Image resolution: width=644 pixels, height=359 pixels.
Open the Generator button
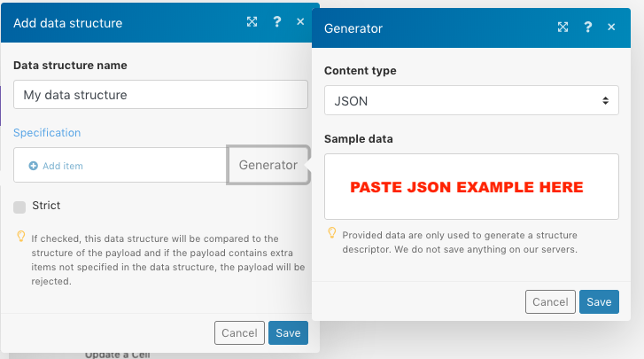(x=268, y=165)
